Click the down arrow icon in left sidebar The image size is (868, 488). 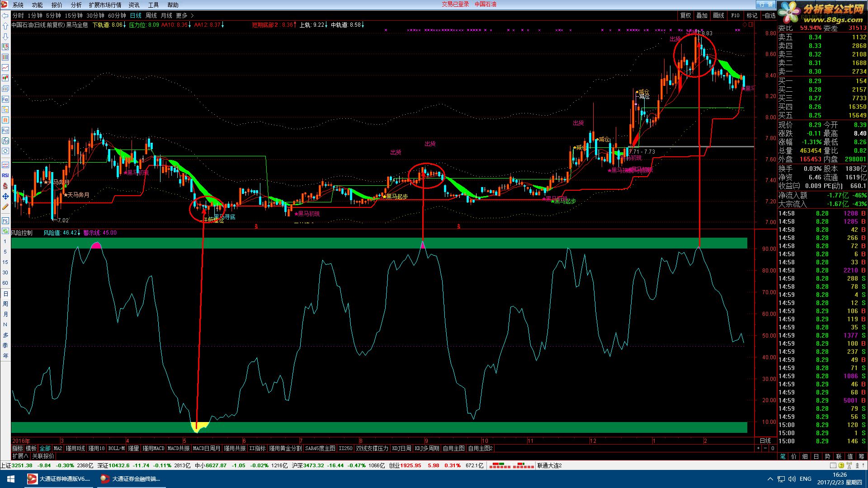point(5,36)
